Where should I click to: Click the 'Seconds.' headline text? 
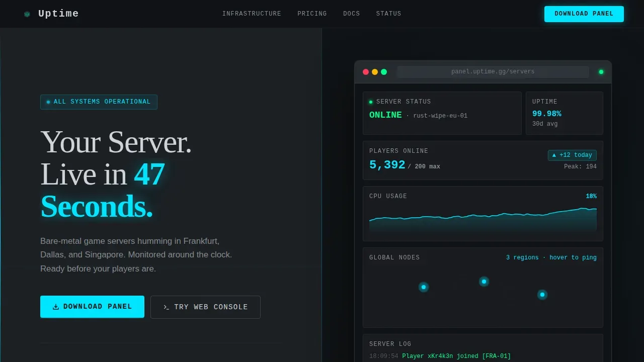click(x=97, y=206)
